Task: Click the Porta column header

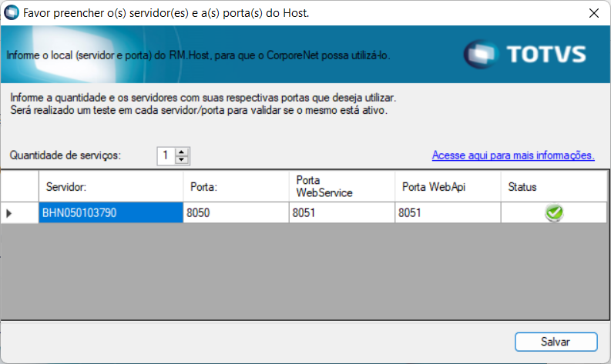Action: click(236, 187)
